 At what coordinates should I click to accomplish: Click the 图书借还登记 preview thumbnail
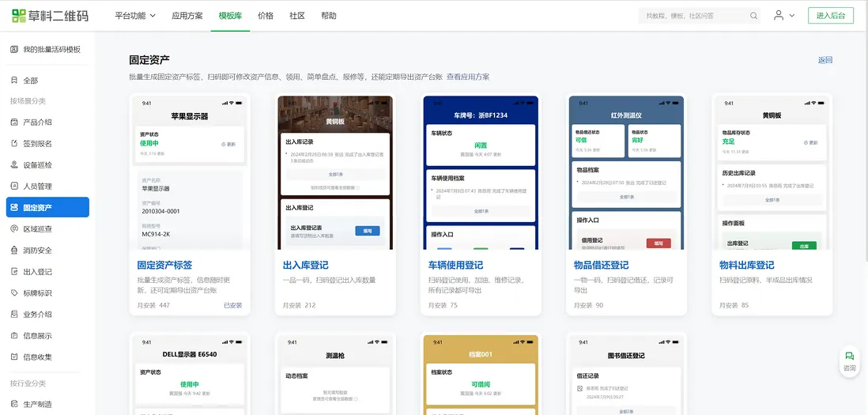(626, 375)
